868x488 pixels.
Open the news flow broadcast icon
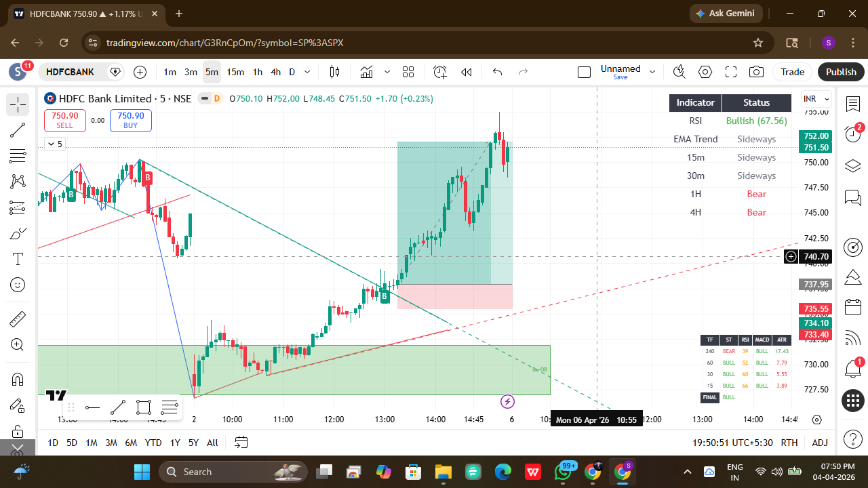(852, 337)
